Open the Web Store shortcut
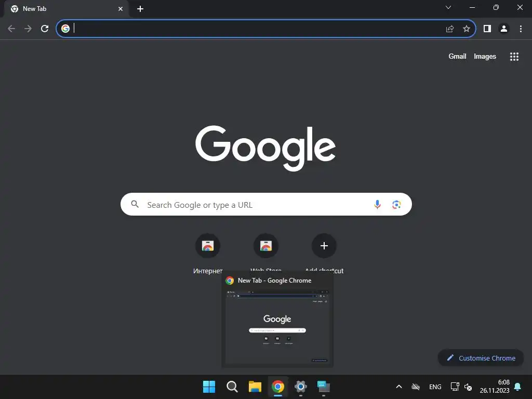The image size is (532, 399). (x=265, y=246)
